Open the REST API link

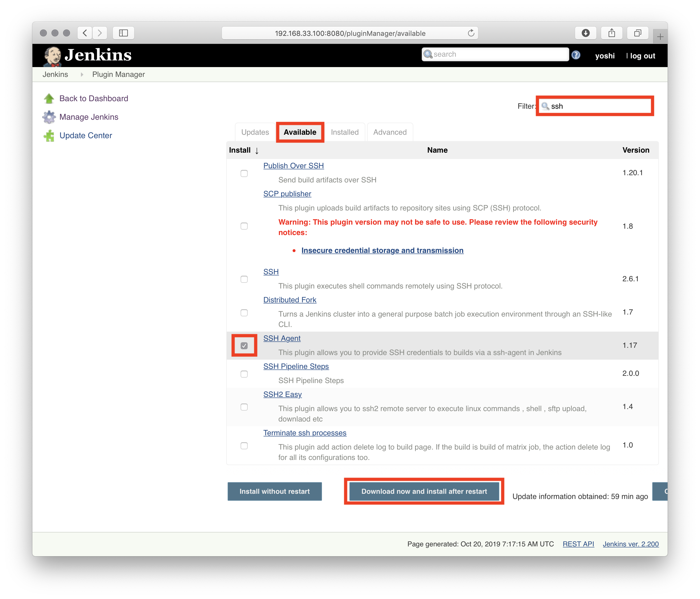click(579, 544)
